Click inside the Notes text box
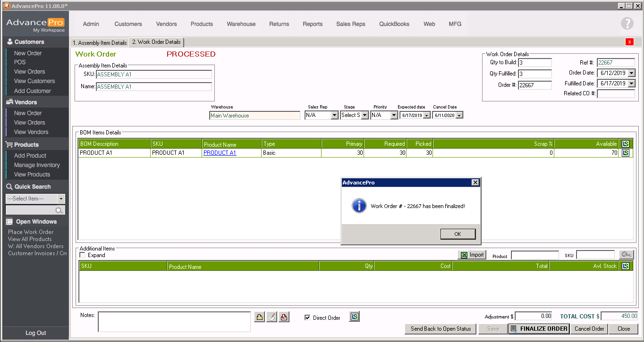 [174, 322]
